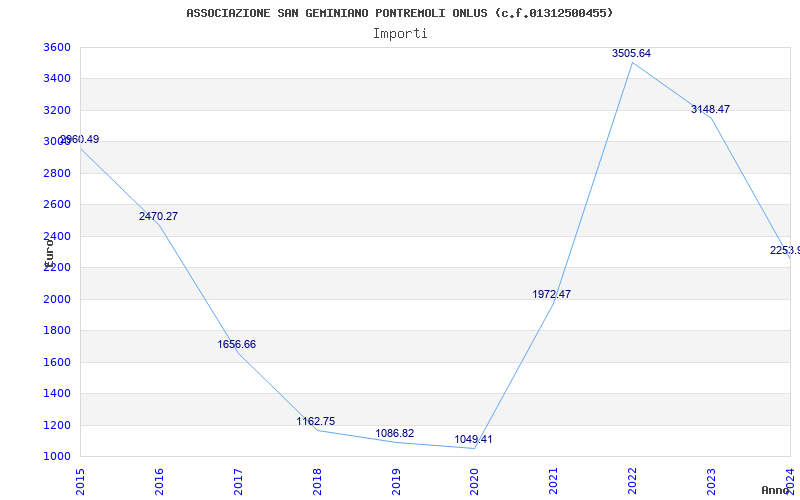Click the 2022 x-axis label
The height and width of the screenshot is (500, 800).
click(633, 481)
